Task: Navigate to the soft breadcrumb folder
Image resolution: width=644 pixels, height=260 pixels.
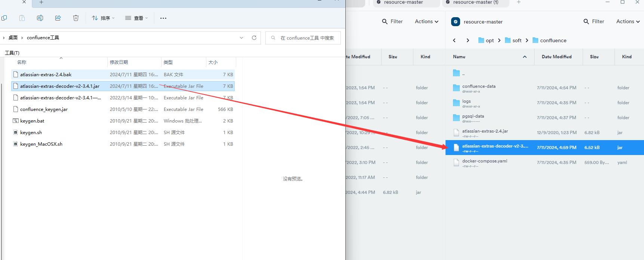Action: (513, 40)
